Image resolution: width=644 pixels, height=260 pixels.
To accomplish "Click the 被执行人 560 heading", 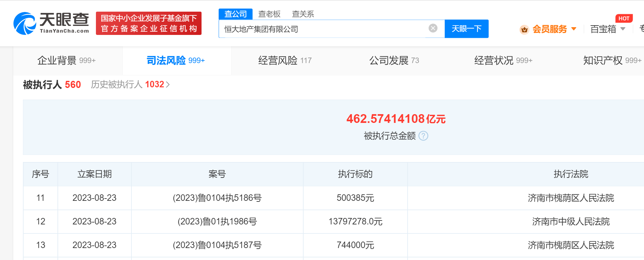I will tap(52, 85).
